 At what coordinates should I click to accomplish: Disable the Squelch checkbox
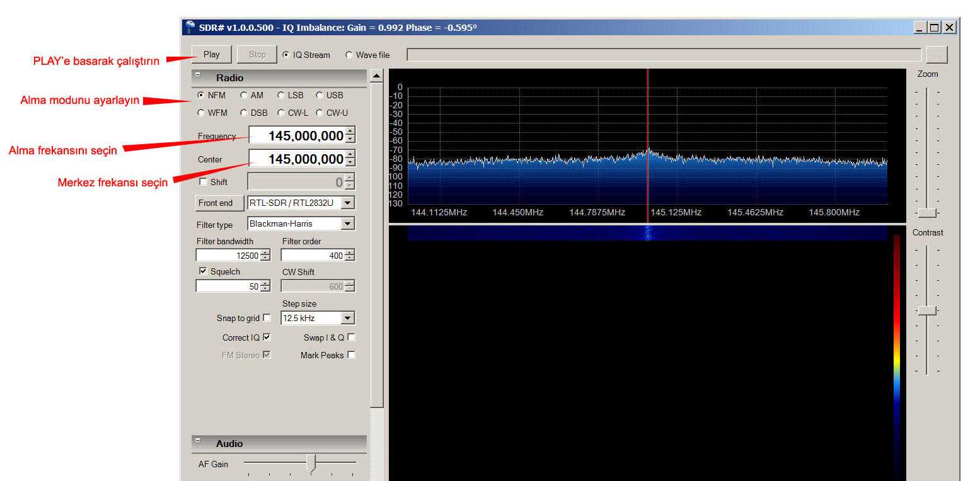click(x=203, y=271)
